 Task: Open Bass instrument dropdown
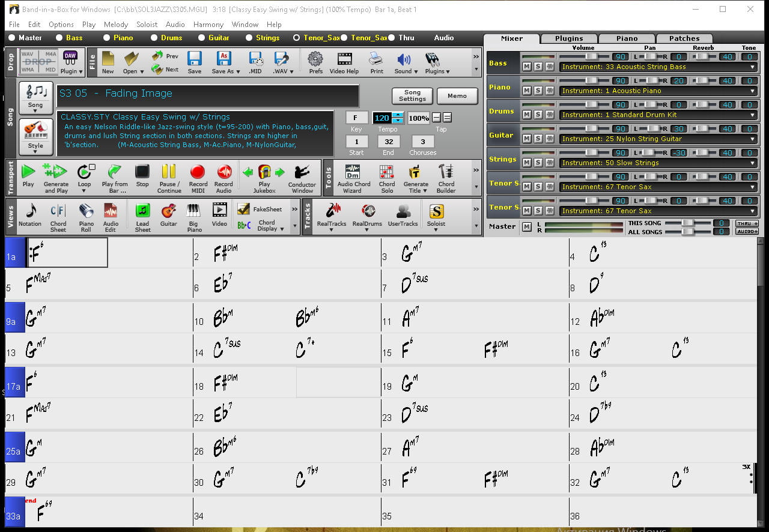753,67
